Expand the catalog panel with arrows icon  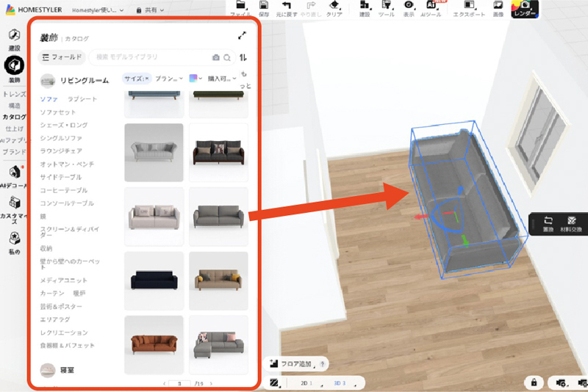click(x=242, y=36)
